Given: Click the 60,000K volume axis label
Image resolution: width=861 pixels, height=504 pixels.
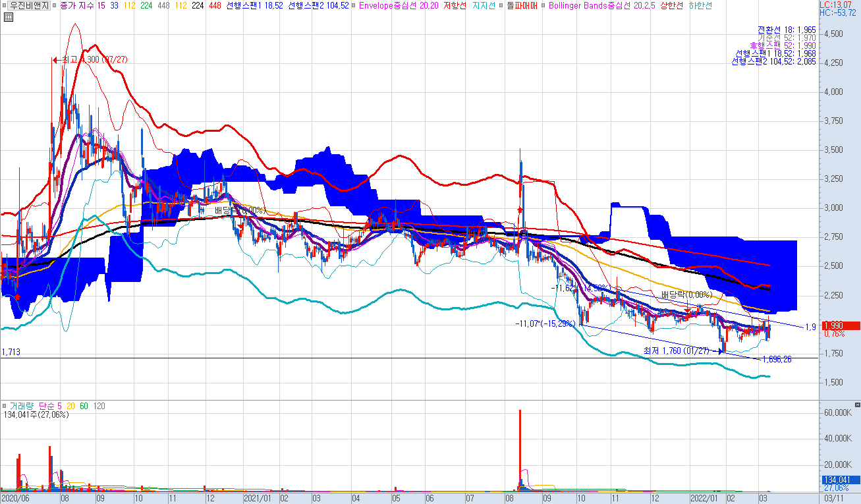Looking at the screenshot, I should click(x=838, y=413).
